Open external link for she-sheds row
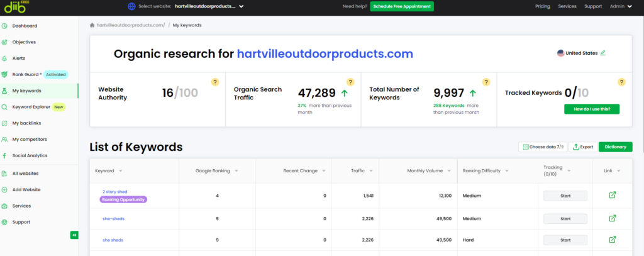 pyautogui.click(x=612, y=218)
